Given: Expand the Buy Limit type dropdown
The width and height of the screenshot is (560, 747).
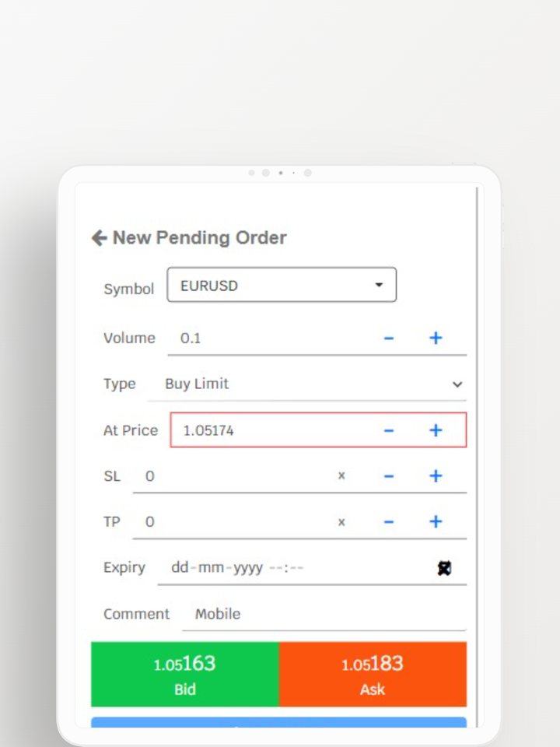Looking at the screenshot, I should point(457,384).
